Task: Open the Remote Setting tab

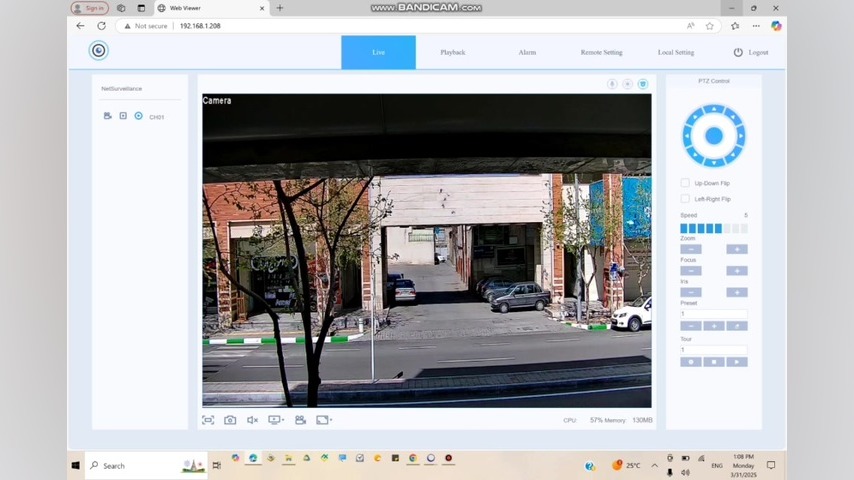Action: pos(601,52)
